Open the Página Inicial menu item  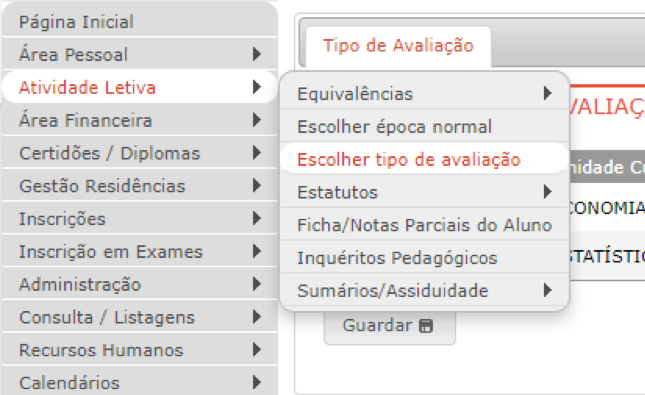[x=140, y=21]
